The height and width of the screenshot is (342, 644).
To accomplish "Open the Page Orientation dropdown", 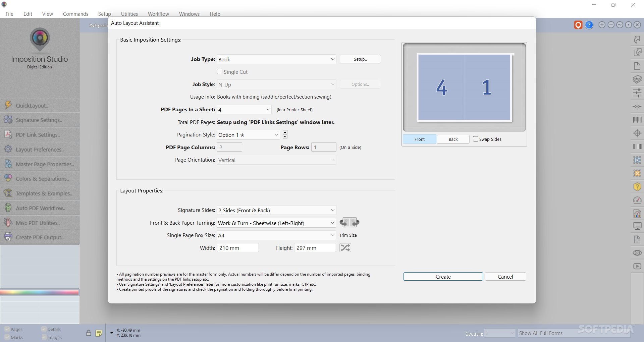I will 276,160.
